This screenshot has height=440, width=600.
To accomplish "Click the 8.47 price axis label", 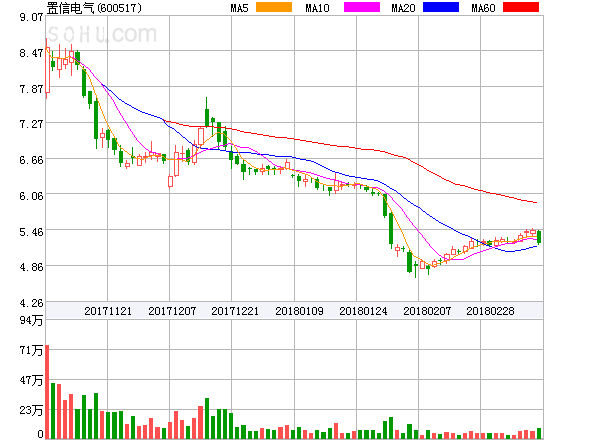I will click(31, 53).
